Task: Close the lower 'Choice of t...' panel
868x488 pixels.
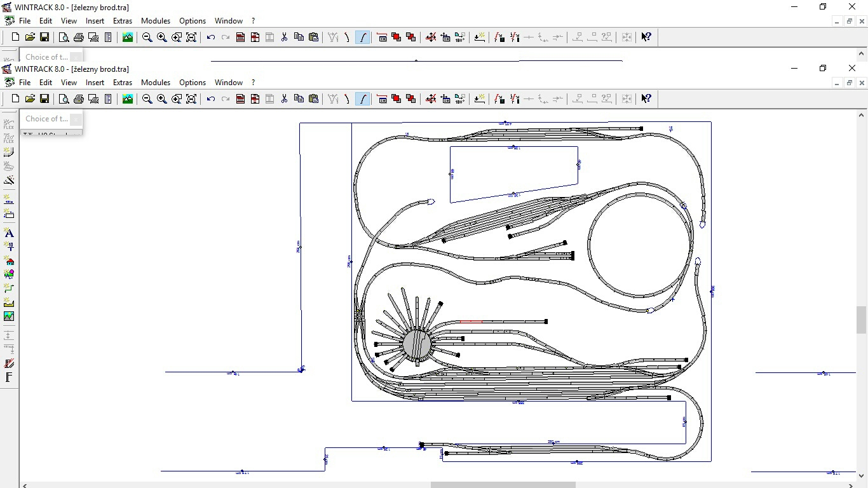Action: pos(76,119)
